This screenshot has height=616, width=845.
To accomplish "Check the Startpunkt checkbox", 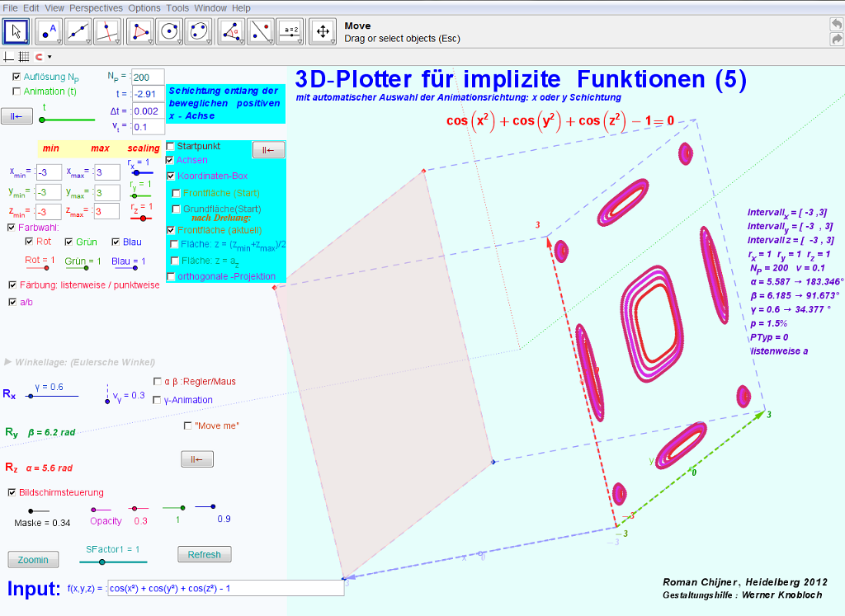I will [171, 146].
